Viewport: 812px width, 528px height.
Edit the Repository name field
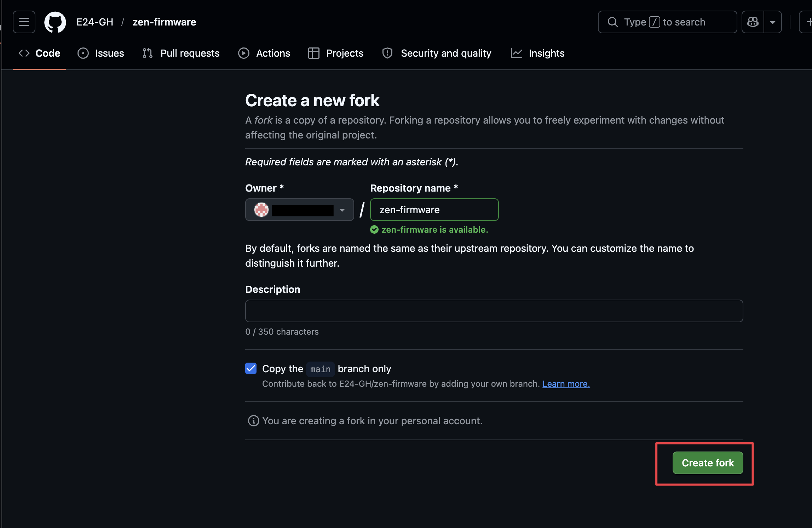tap(434, 210)
